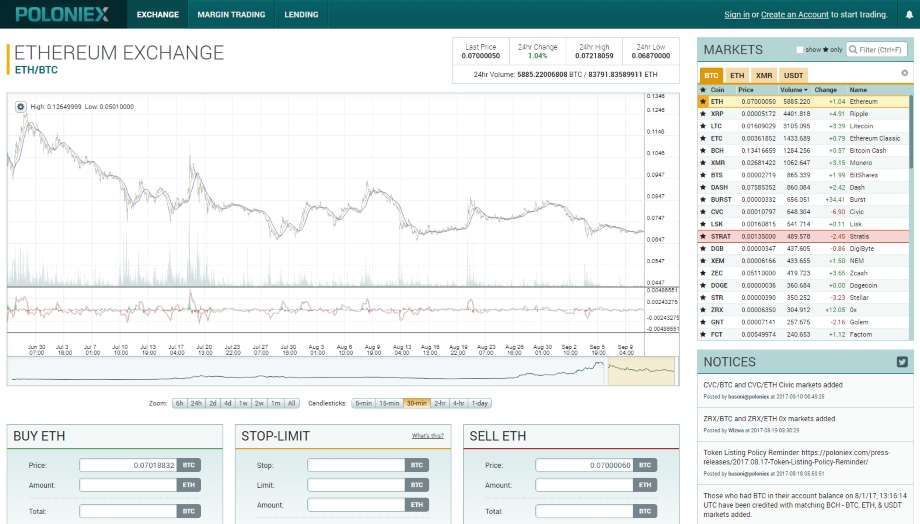
Task: Open the CVC/BTC Civic markets added notice
Action: (x=773, y=385)
